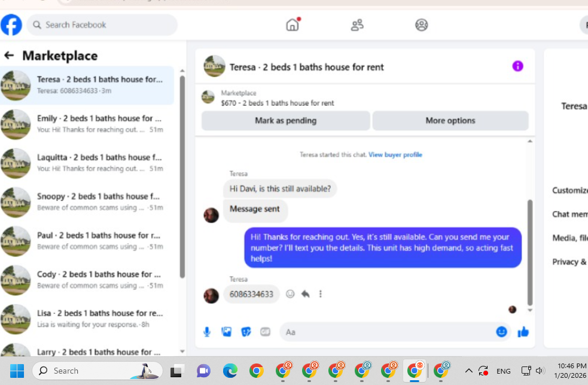Click the sync status tray icon
Viewport: 588px width, 385px height.
(483, 371)
